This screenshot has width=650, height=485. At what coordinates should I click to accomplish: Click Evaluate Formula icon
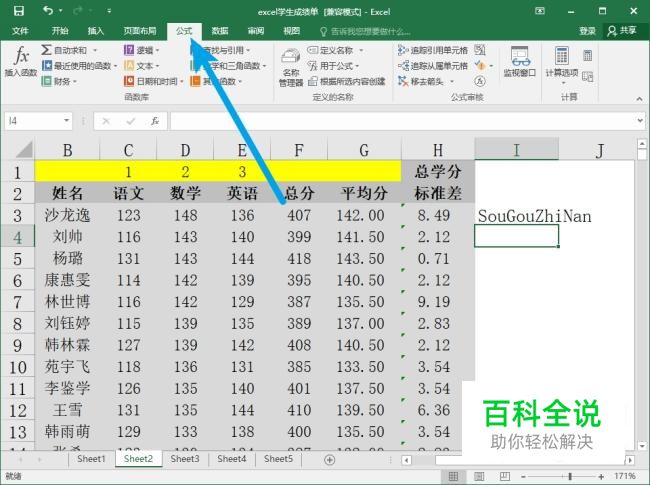click(480, 81)
